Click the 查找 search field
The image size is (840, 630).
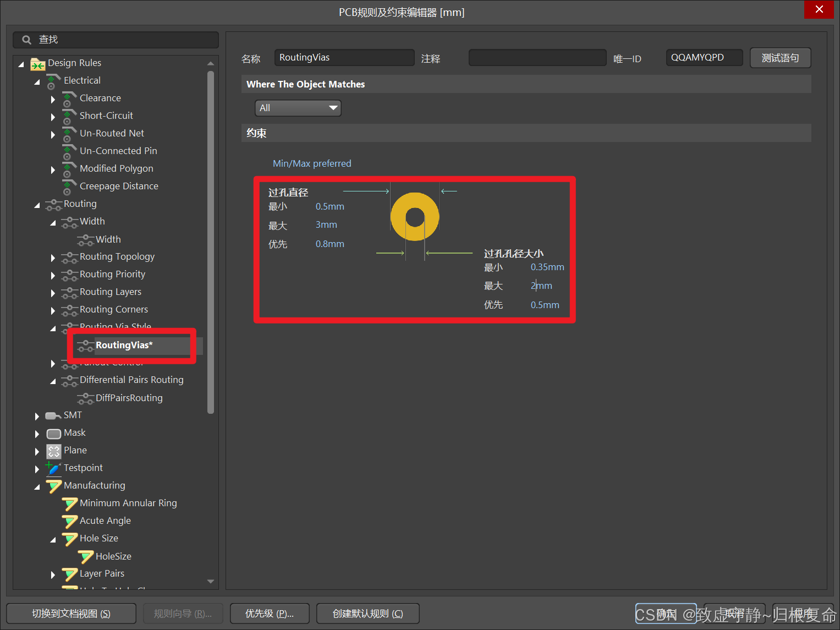tap(116, 40)
